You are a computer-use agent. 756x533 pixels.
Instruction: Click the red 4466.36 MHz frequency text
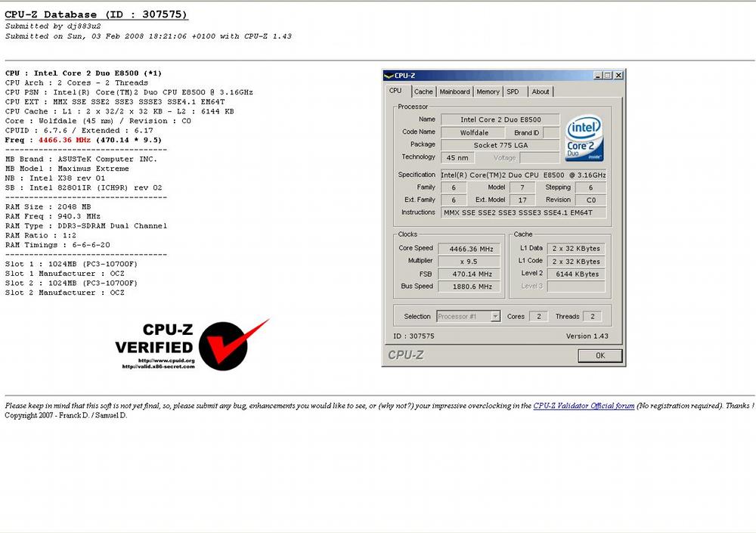[x=64, y=140]
